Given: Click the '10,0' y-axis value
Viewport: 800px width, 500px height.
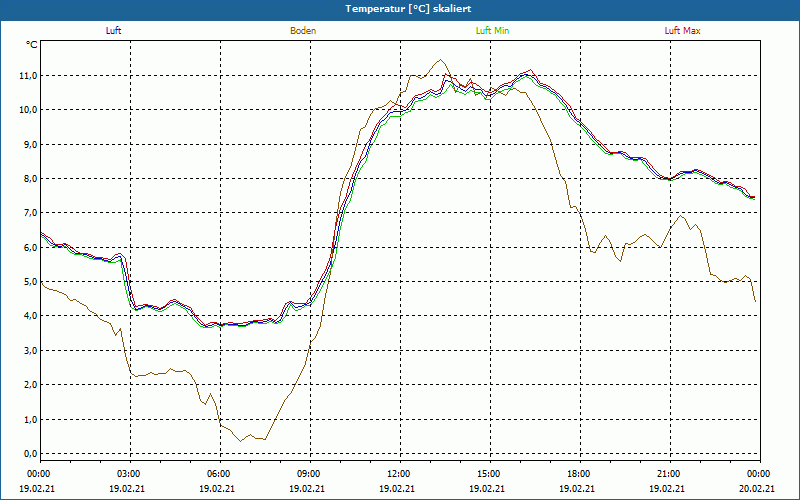Looking at the screenshot, I should [x=28, y=110].
